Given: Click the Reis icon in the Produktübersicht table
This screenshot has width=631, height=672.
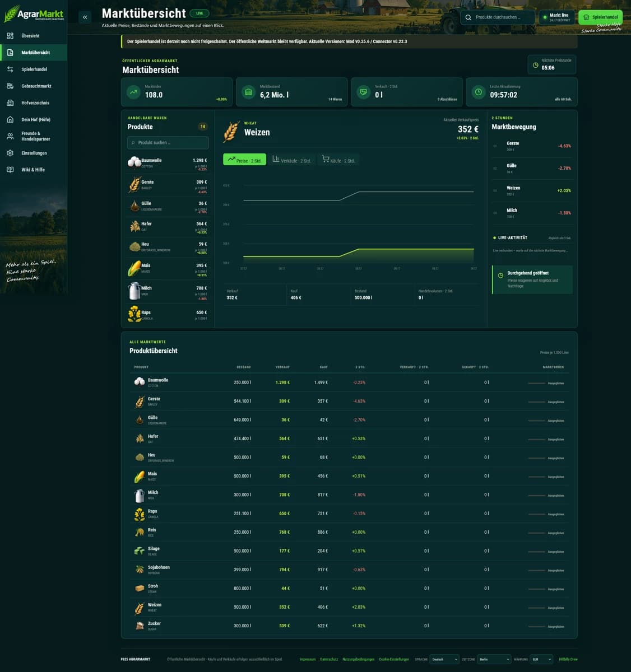Looking at the screenshot, I should (x=140, y=532).
